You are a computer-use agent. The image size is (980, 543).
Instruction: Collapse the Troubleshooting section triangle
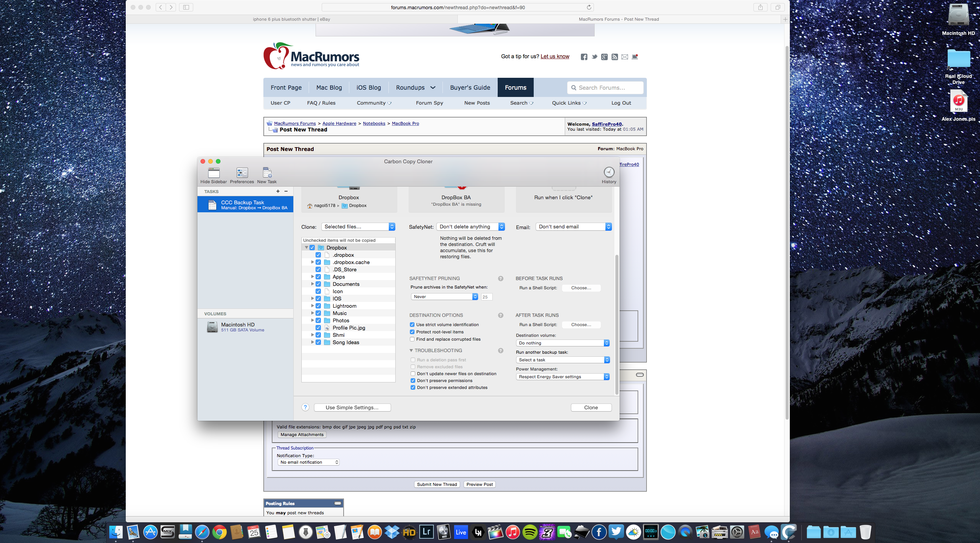click(411, 351)
